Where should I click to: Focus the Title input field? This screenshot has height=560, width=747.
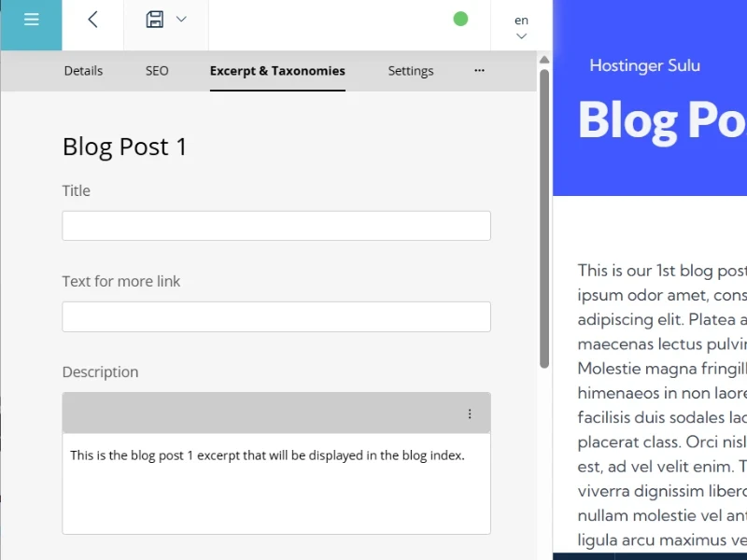(x=276, y=226)
